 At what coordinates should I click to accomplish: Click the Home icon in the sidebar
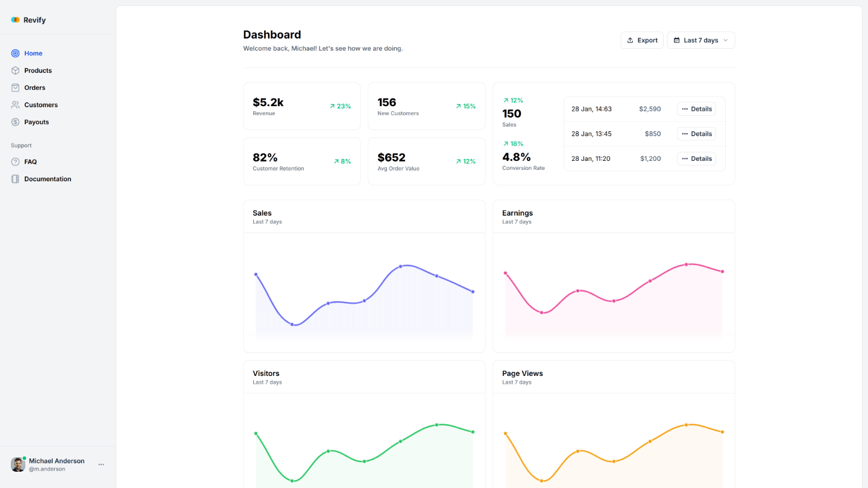tap(14, 53)
